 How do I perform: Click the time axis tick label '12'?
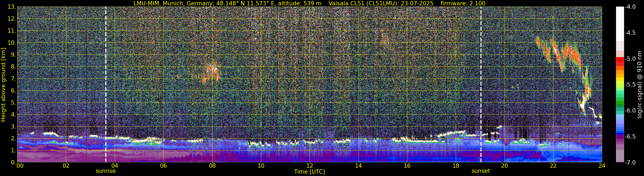tap(310, 166)
